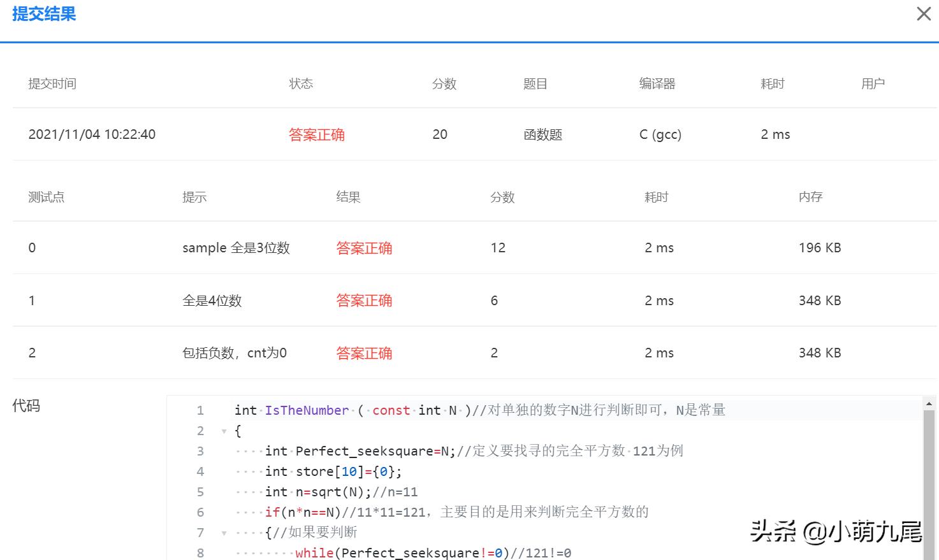
Task: Close the 提交结果 dialog
Action: coord(923,13)
